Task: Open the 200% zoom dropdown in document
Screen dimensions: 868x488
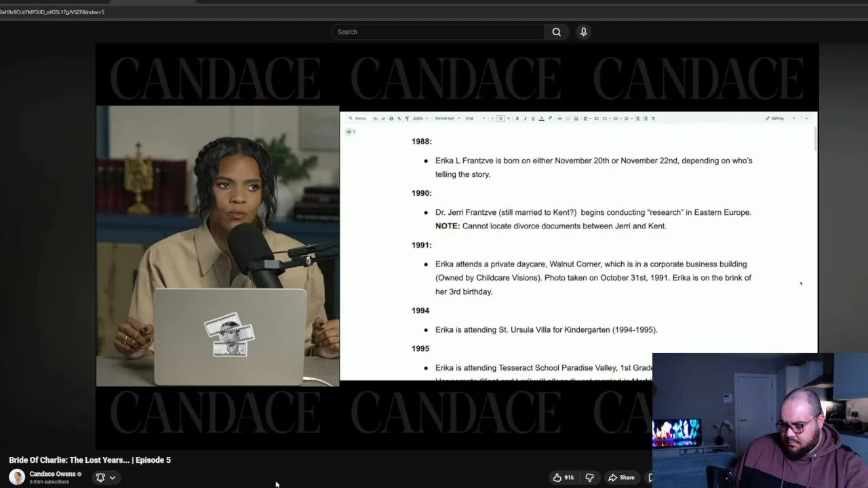Action: pos(420,119)
